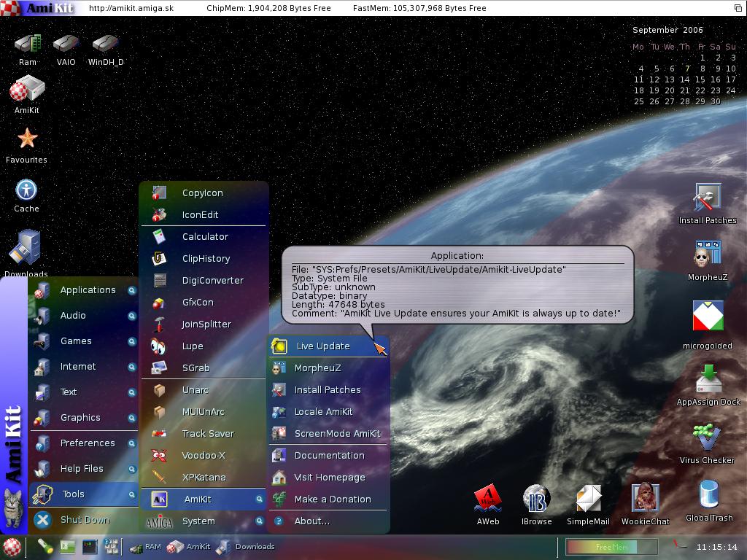Choose Make a Donation in the submenu
The height and width of the screenshot is (560, 747).
(328, 499)
